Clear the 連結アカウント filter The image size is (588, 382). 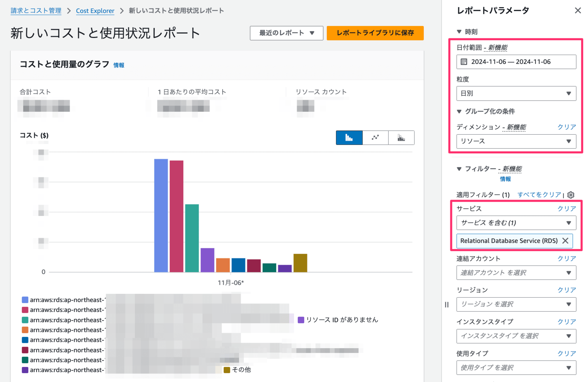567,259
